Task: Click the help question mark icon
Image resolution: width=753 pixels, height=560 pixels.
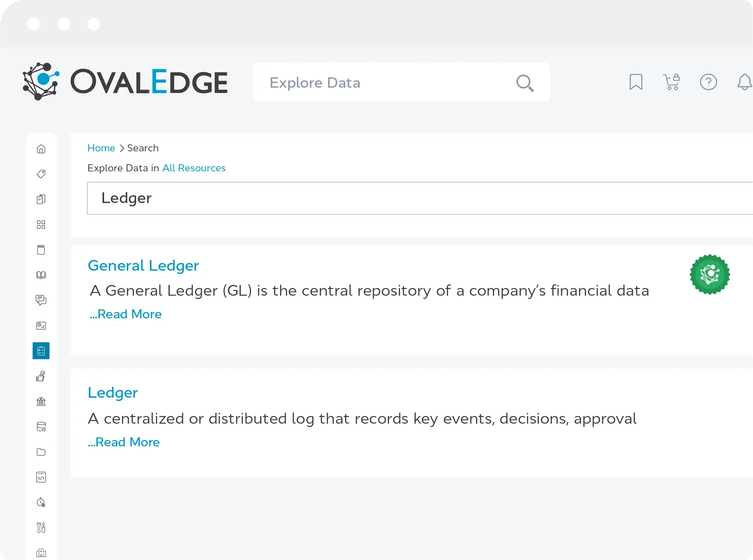Action: pyautogui.click(x=708, y=82)
